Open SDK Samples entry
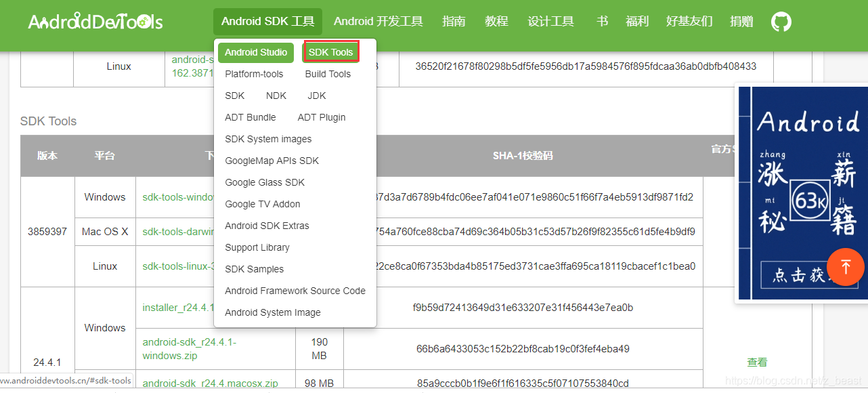Image resolution: width=868 pixels, height=393 pixels. (255, 269)
